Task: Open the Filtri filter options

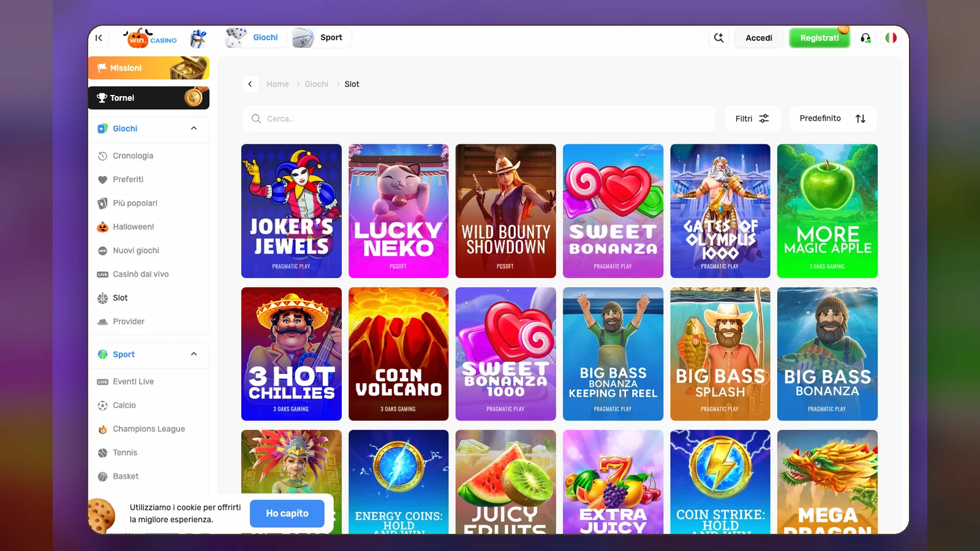Action: click(x=752, y=119)
